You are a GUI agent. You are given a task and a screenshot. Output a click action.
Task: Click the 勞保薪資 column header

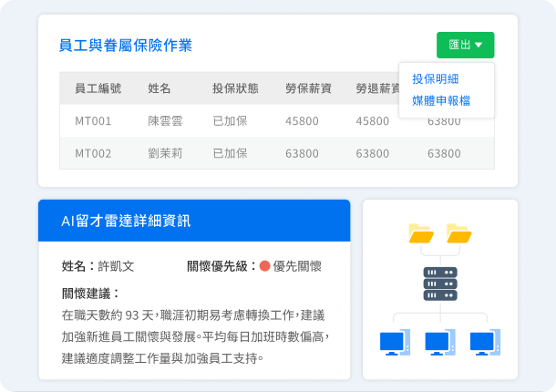[x=308, y=88]
